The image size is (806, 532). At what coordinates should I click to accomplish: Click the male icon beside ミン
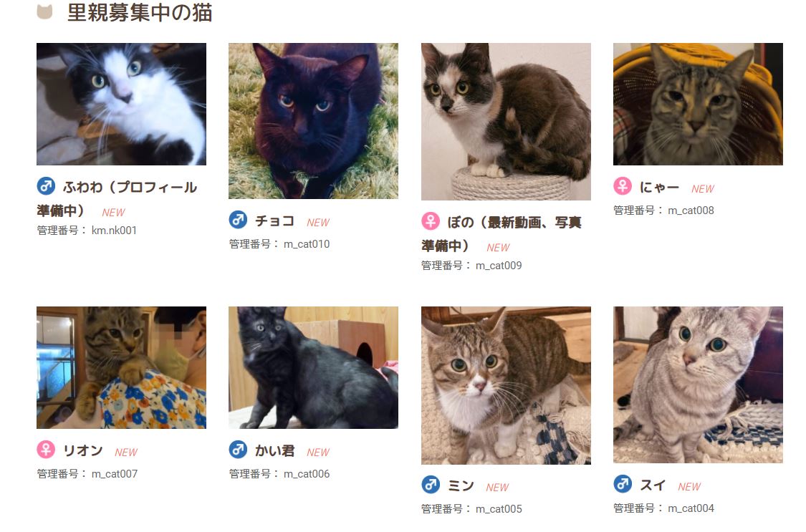click(x=431, y=484)
